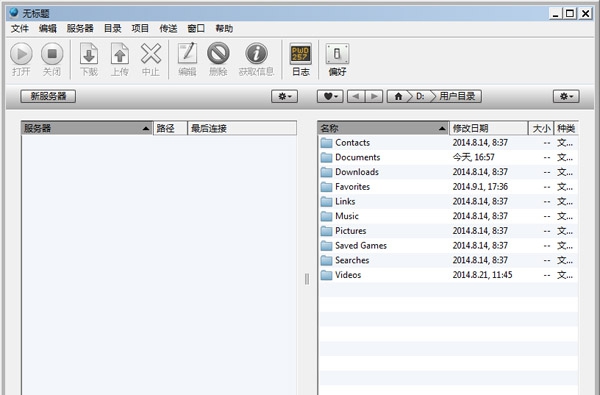The height and width of the screenshot is (395, 600).
Task: Select the Searches row name
Action: [352, 261]
